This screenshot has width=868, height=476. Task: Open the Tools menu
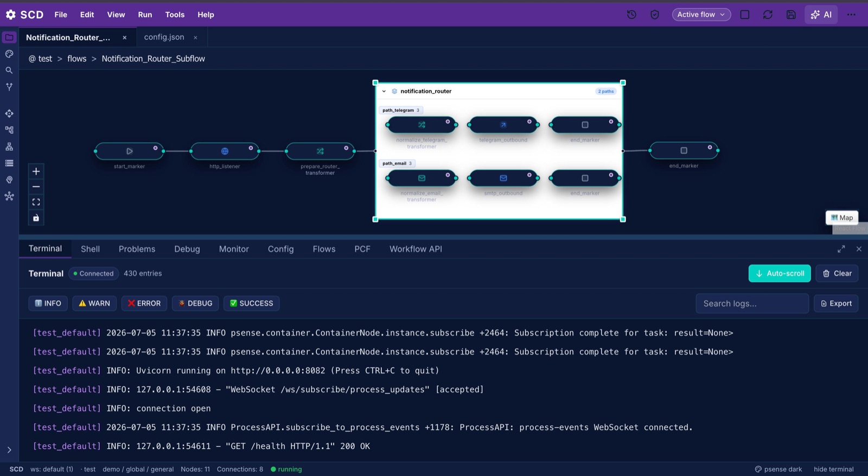coord(175,15)
